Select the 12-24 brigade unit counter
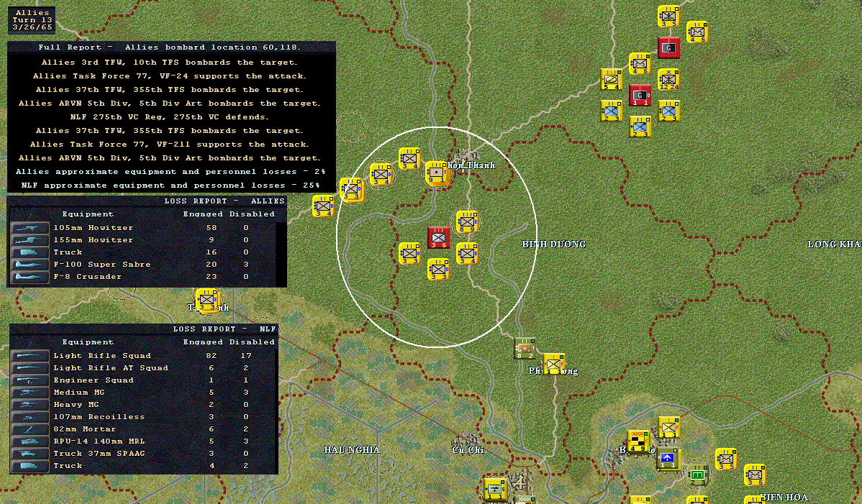 (x=668, y=80)
